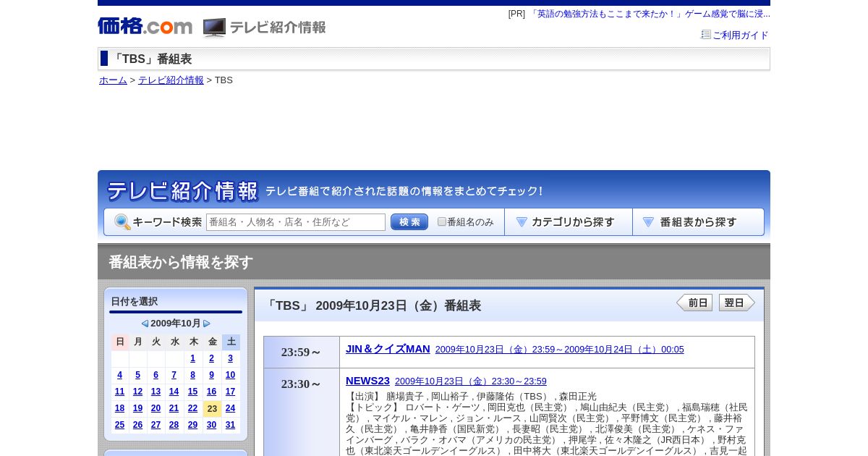Click the keyword search input field
Viewport: 868px width, 456px height.
tap(296, 222)
